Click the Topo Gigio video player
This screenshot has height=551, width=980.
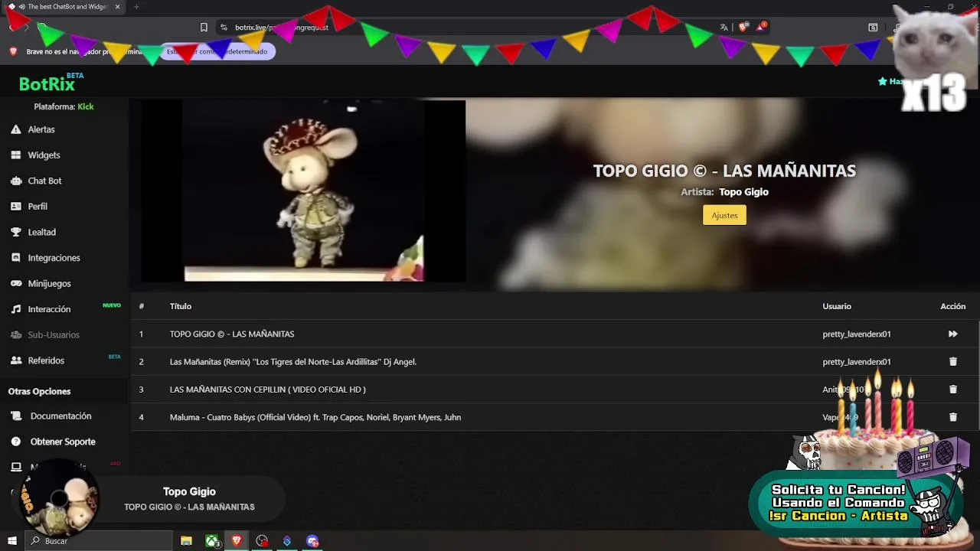303,191
